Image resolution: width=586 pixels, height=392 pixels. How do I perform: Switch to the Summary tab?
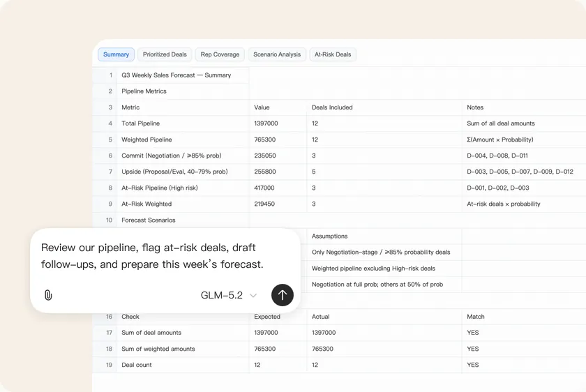pos(117,54)
